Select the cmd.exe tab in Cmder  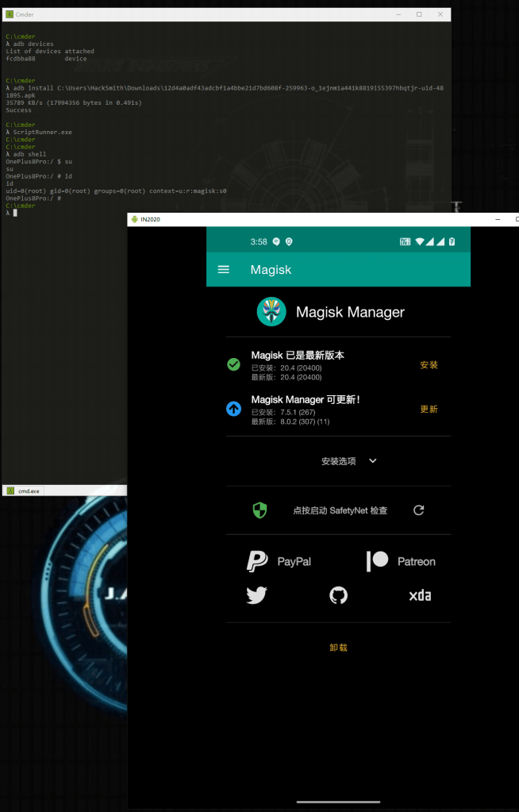(x=24, y=491)
